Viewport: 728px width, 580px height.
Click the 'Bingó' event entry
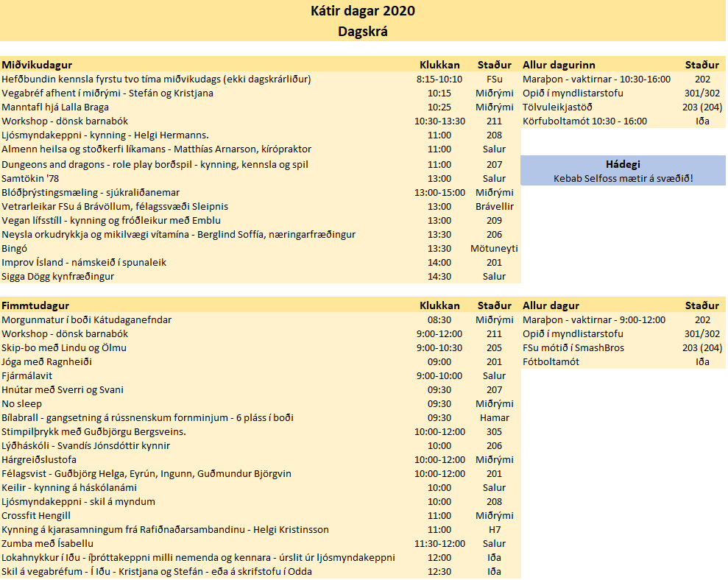tap(15, 248)
